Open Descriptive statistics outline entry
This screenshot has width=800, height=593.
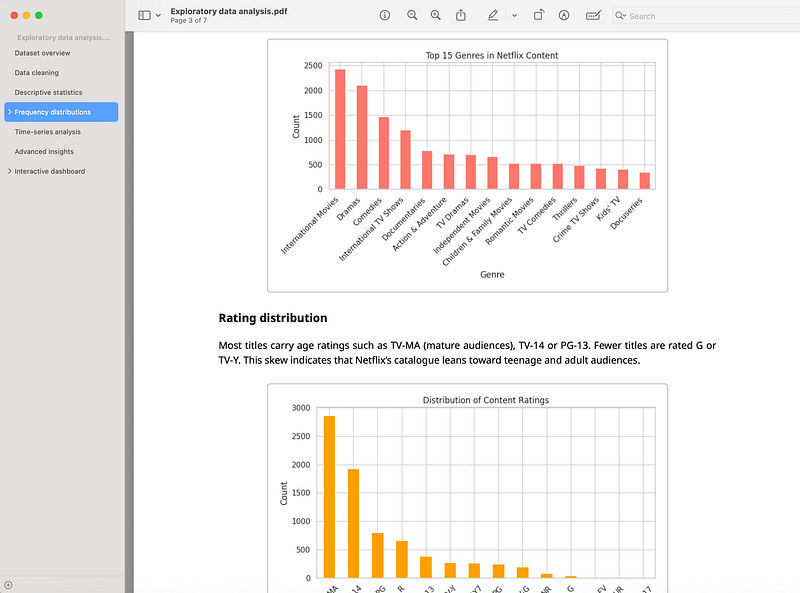[x=48, y=92]
